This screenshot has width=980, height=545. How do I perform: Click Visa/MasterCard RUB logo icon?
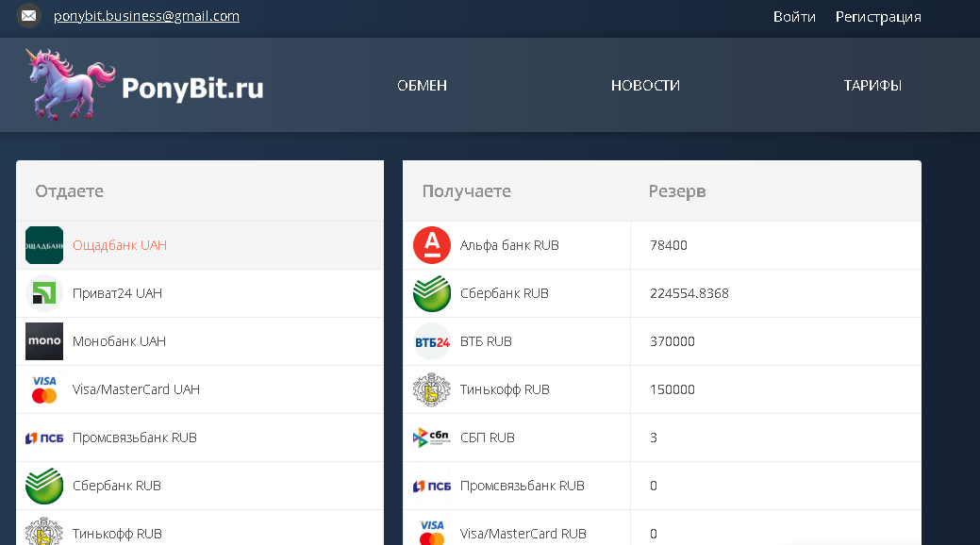pyautogui.click(x=432, y=531)
